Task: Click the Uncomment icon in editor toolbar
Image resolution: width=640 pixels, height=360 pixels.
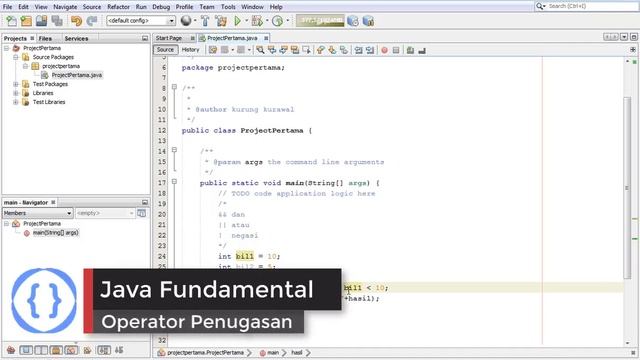Action: tap(422, 50)
